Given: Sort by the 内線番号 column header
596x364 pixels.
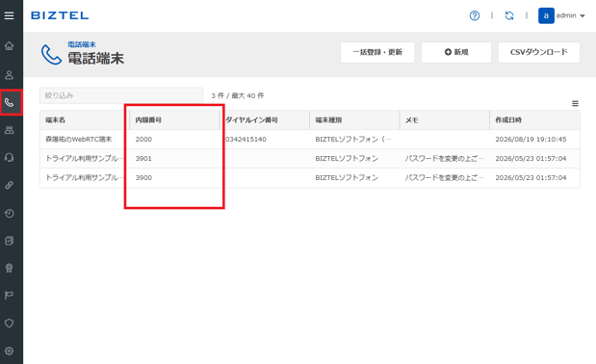Looking at the screenshot, I should [x=148, y=120].
